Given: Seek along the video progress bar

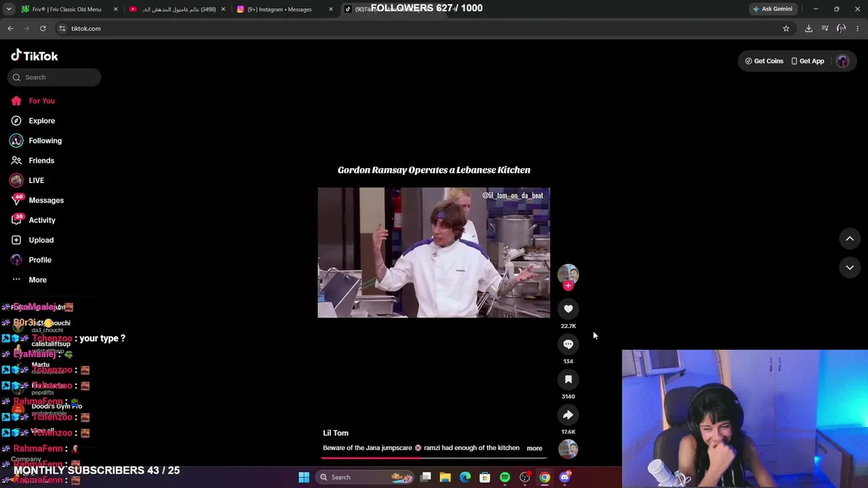Looking at the screenshot, I should click(434, 457).
